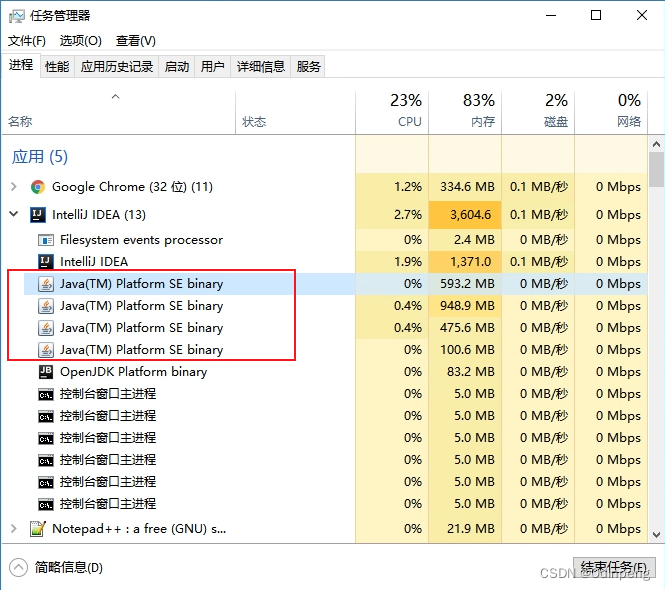Click the sort arrow above the name column
This screenshot has height=590, width=665.
point(115,97)
